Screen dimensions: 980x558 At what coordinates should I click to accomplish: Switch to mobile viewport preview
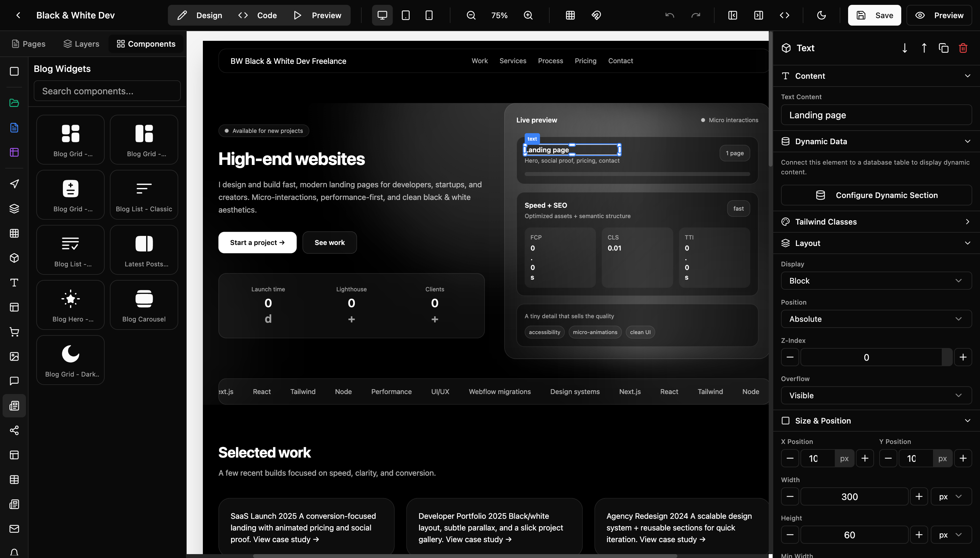428,15
